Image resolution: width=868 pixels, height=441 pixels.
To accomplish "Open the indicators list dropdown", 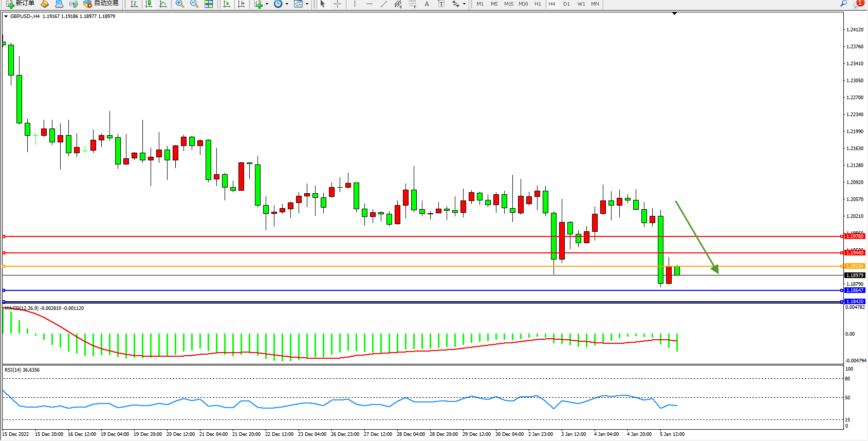I will coord(261,4).
